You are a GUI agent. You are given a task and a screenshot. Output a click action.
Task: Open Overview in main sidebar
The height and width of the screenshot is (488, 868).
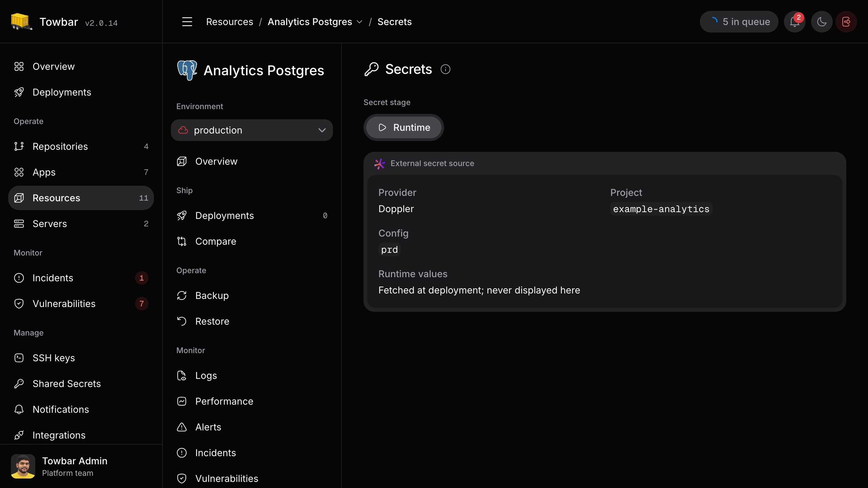[81, 66]
